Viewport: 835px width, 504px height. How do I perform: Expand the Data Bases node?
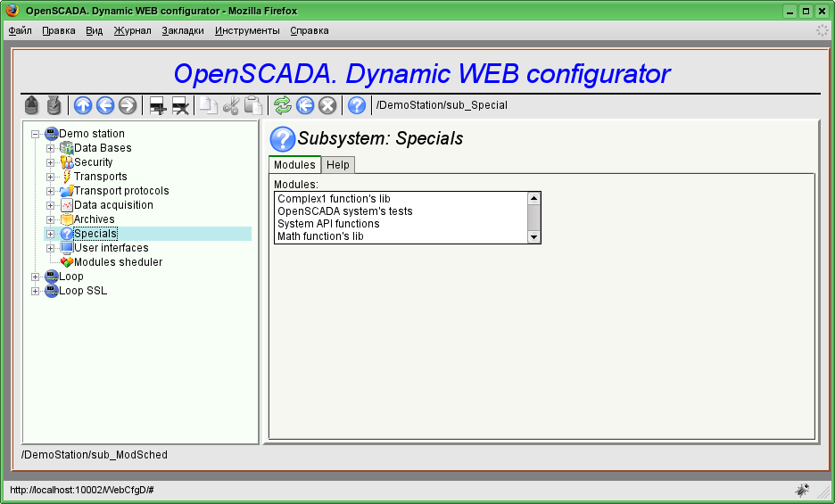tap(50, 149)
